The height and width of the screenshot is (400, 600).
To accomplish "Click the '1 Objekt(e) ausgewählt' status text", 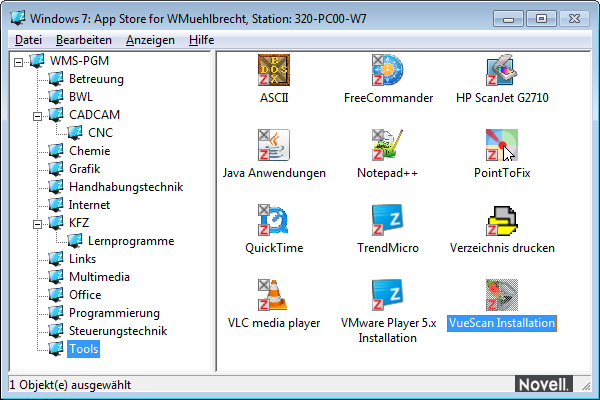I will (x=70, y=385).
